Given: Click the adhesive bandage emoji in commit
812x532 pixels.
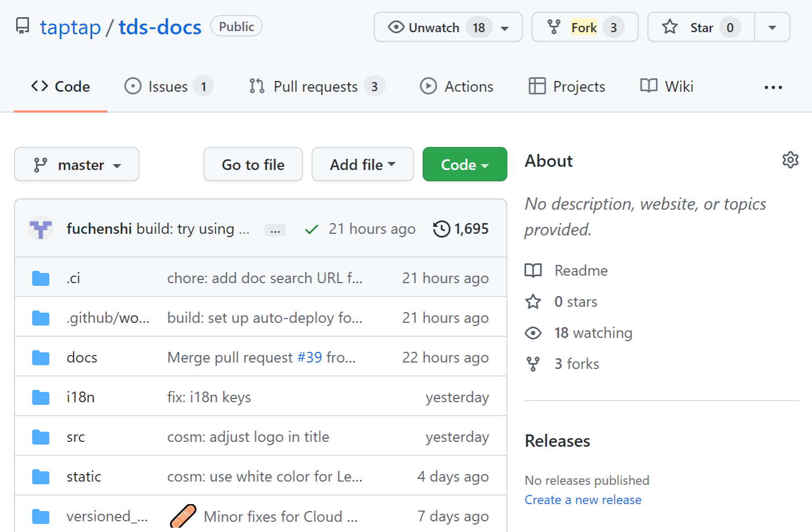Looking at the screenshot, I should pos(183,516).
